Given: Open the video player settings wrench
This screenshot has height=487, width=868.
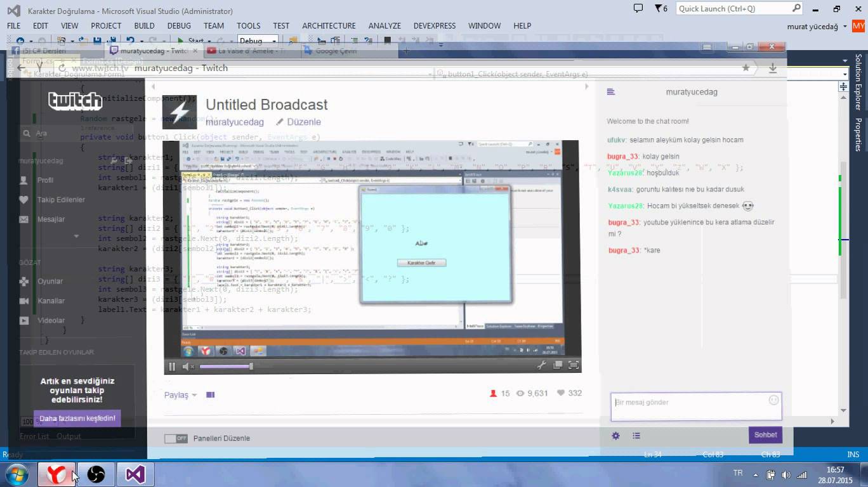Looking at the screenshot, I should pos(541,365).
